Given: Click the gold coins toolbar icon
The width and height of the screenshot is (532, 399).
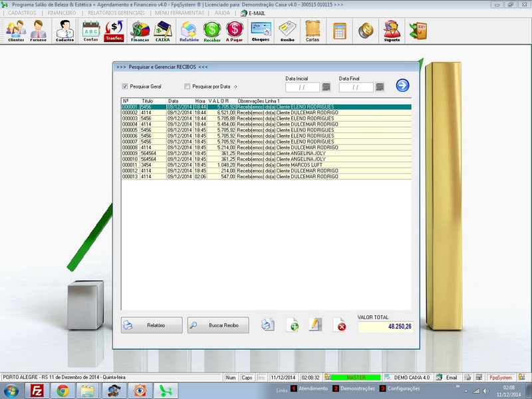Looking at the screenshot, I should [366, 31].
